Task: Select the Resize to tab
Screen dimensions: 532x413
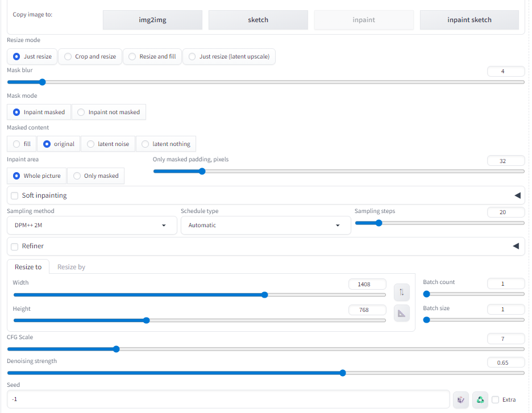Action: (x=28, y=267)
